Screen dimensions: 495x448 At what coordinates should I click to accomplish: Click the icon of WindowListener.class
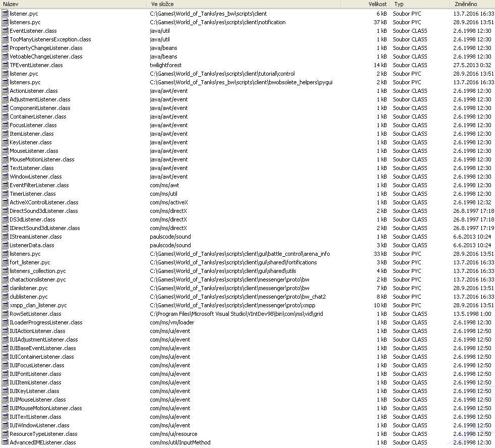[x=5, y=176]
